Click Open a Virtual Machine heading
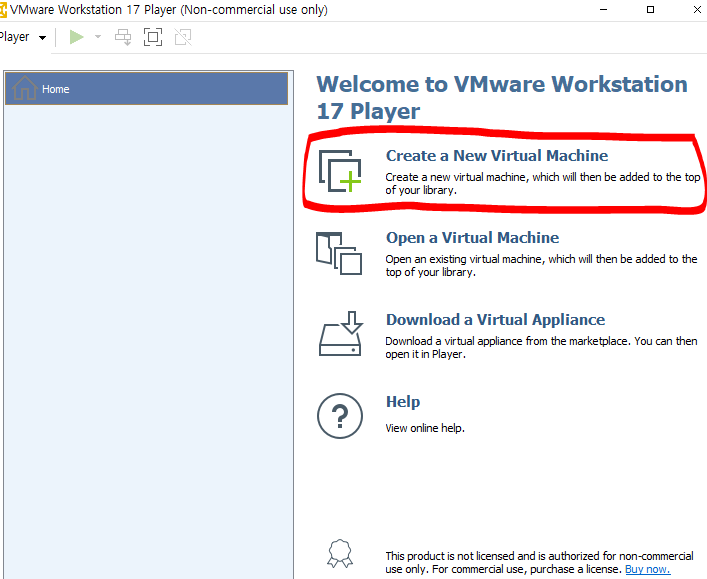 (x=473, y=238)
